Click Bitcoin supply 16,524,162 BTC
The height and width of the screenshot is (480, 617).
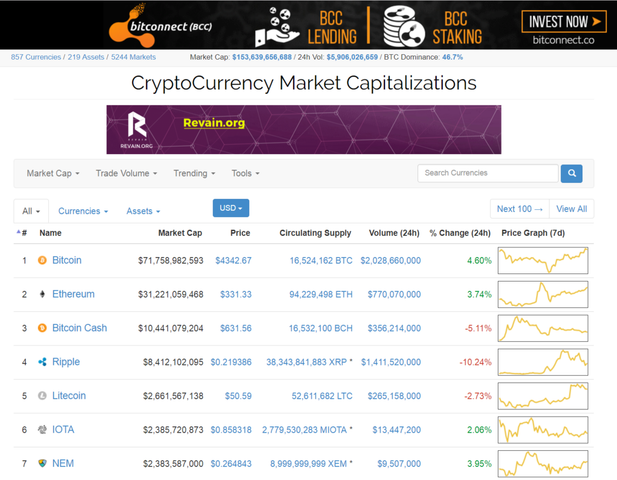(x=321, y=260)
